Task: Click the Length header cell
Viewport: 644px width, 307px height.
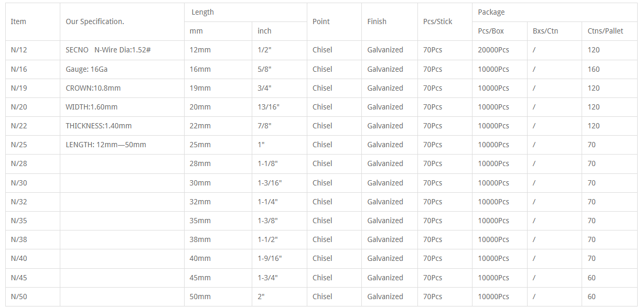Action: point(245,12)
